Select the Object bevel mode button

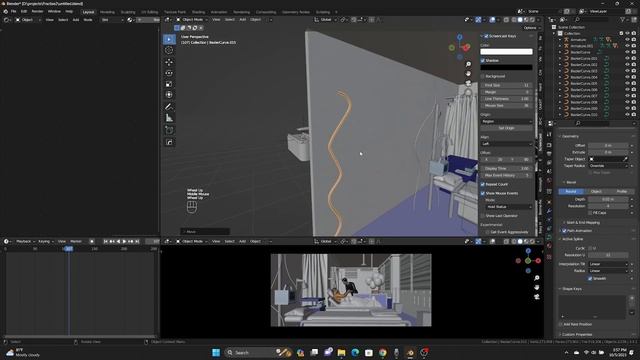596,191
